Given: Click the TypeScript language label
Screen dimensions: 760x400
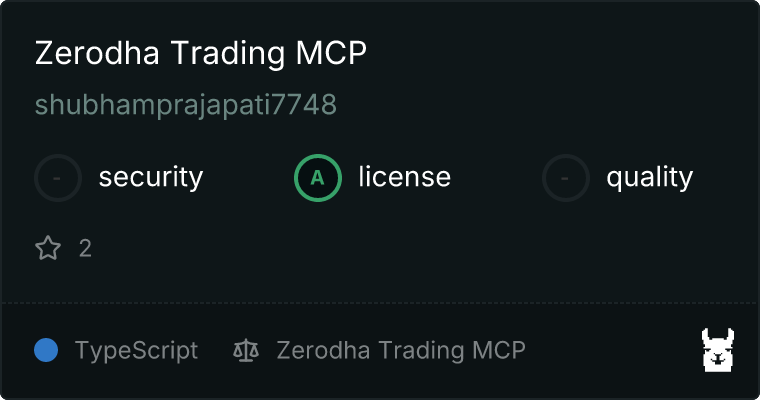Looking at the screenshot, I should 136,351.
